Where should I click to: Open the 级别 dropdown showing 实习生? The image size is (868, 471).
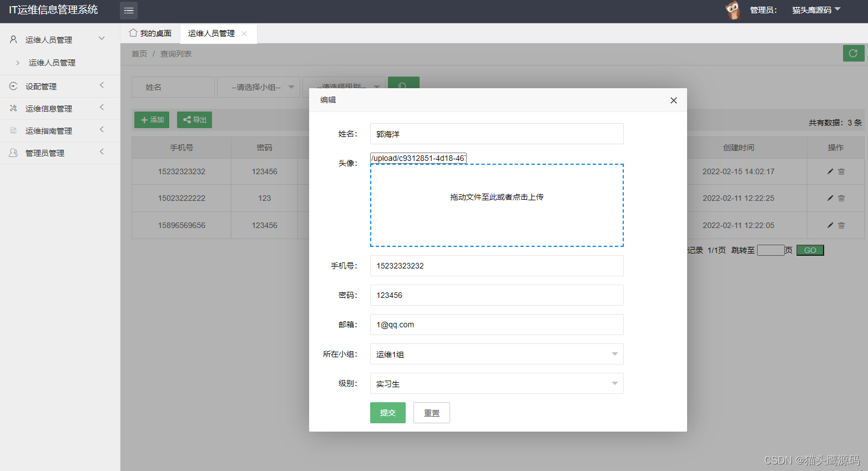[x=497, y=383]
